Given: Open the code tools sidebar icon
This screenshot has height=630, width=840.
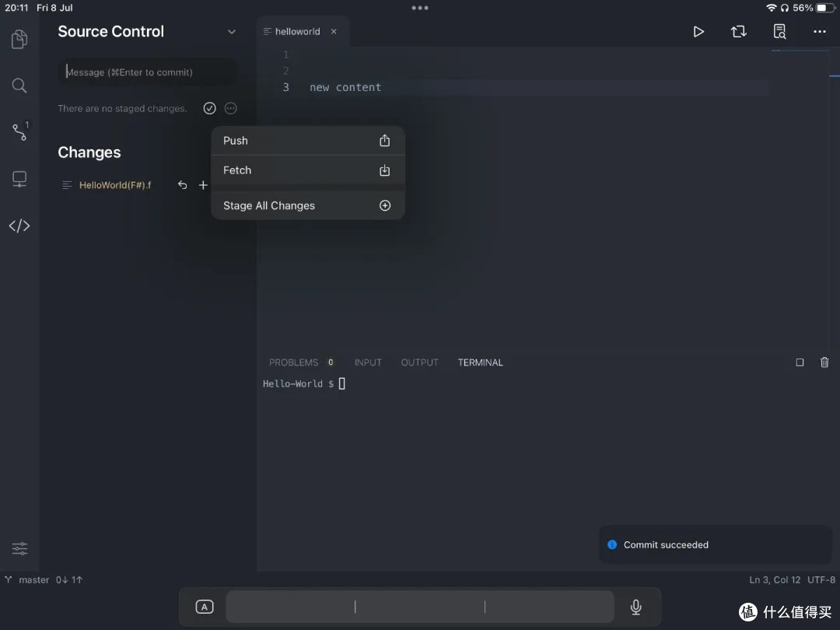Looking at the screenshot, I should click(x=19, y=226).
